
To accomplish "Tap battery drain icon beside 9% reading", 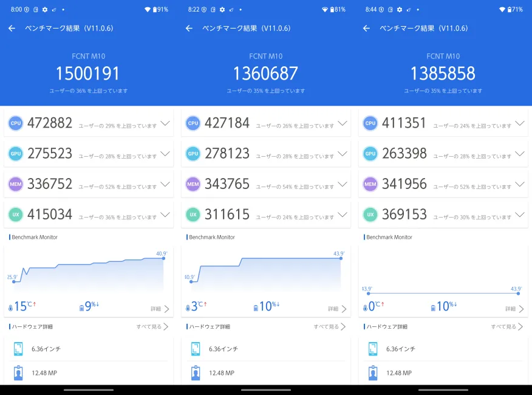I will (x=81, y=308).
